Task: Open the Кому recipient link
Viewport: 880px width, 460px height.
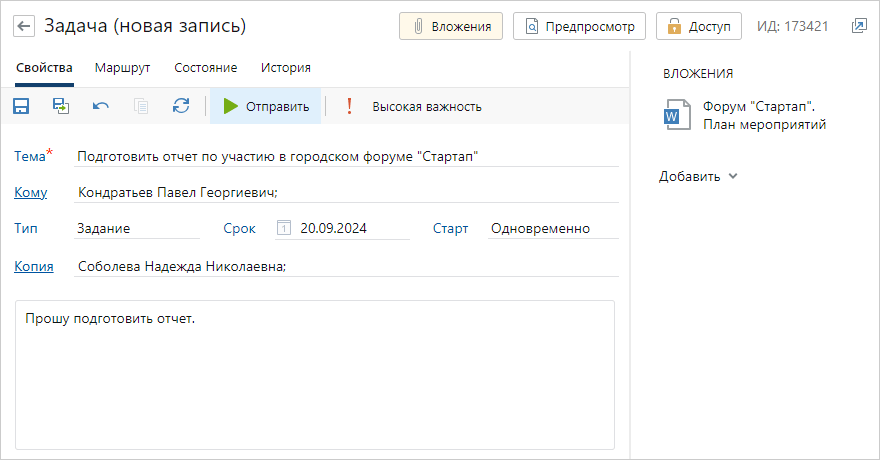Action: coord(30,192)
